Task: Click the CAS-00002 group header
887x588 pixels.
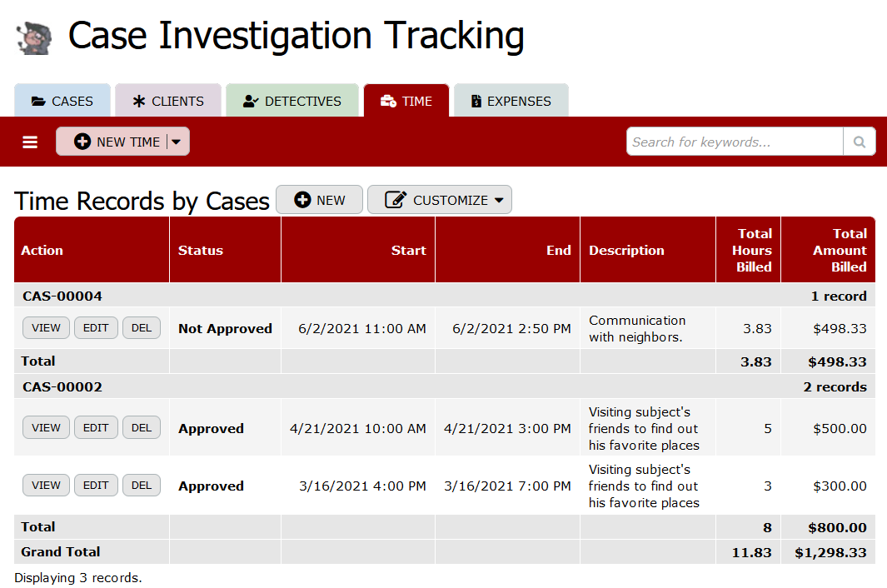Action: pyautogui.click(x=62, y=386)
